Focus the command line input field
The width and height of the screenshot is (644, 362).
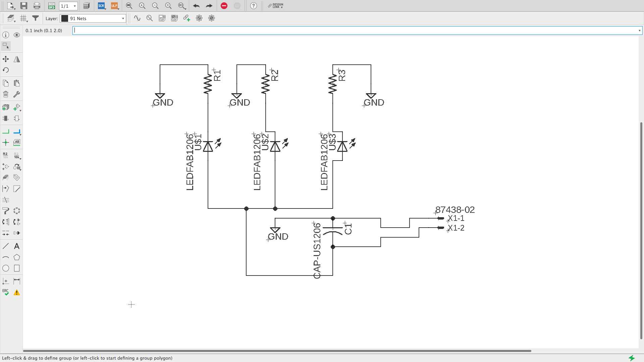coord(355,31)
